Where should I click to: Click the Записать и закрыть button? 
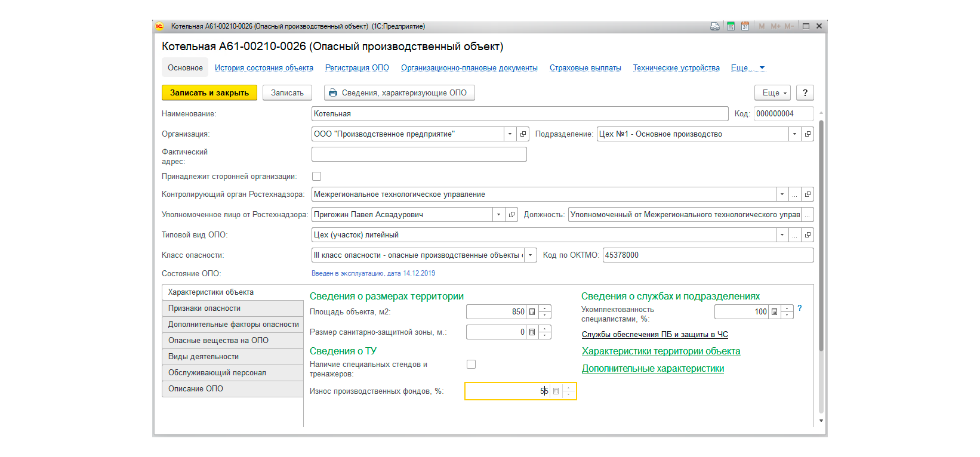(209, 93)
